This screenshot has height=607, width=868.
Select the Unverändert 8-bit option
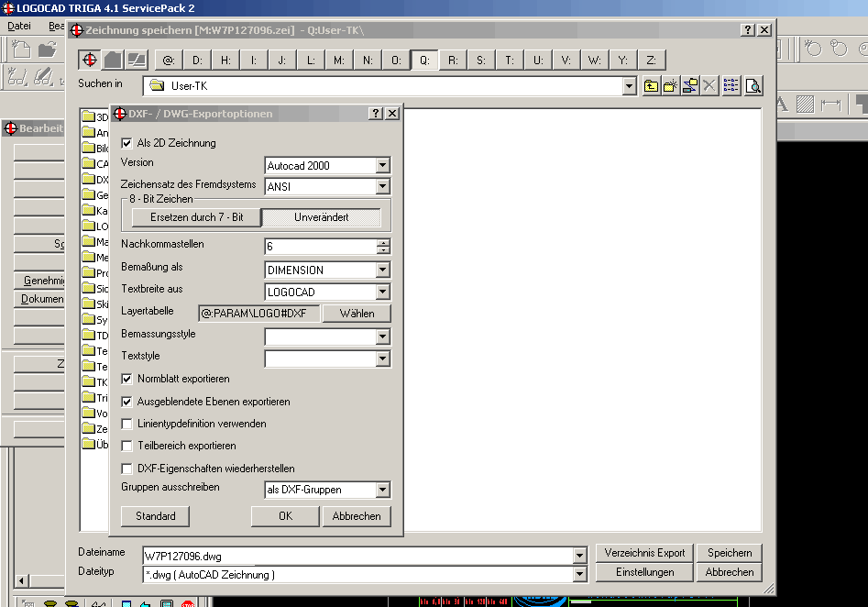[322, 217]
